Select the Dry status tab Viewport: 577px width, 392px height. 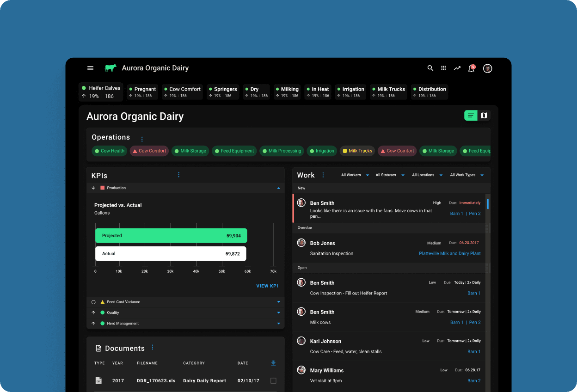[256, 92]
